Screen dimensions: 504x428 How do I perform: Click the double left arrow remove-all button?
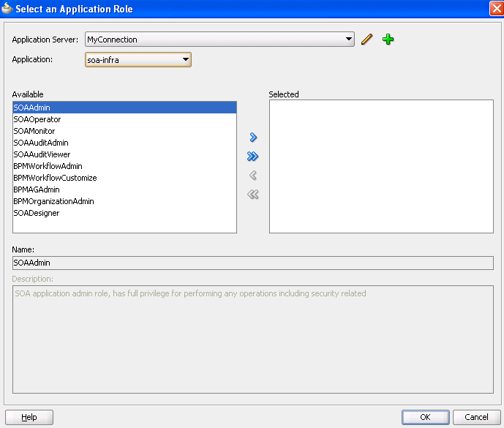[x=253, y=194]
